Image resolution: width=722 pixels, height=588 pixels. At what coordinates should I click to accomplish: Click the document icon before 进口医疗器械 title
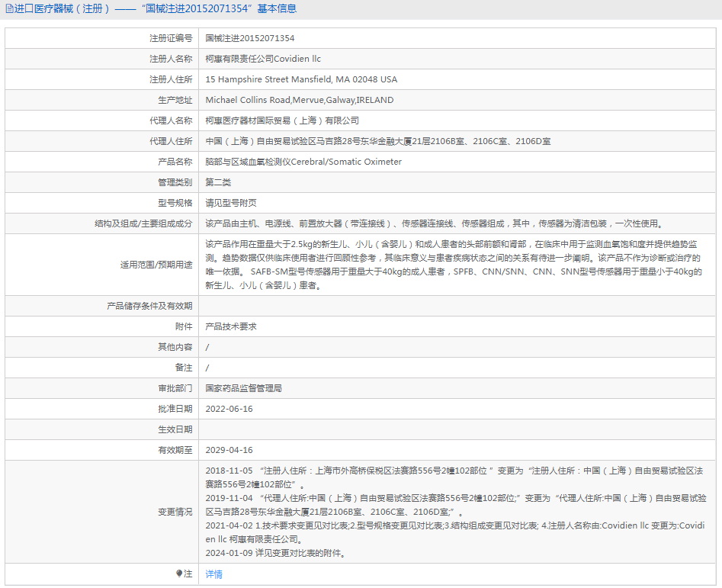coord(9,8)
